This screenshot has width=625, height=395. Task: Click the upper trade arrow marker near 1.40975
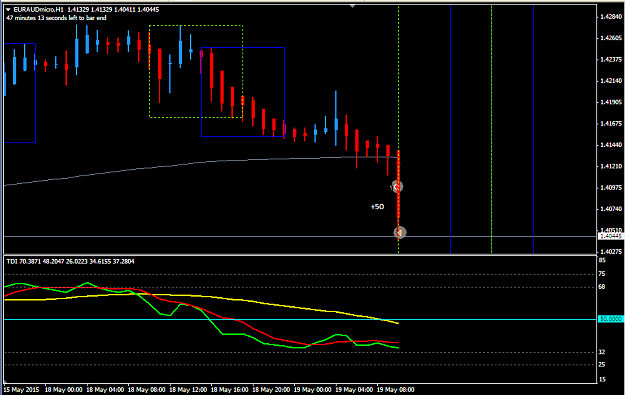(x=397, y=187)
